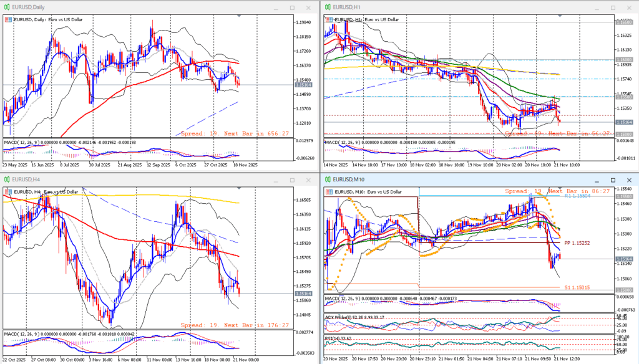
Task: Click the PP 1.15252 pivot label
Action: point(577,242)
